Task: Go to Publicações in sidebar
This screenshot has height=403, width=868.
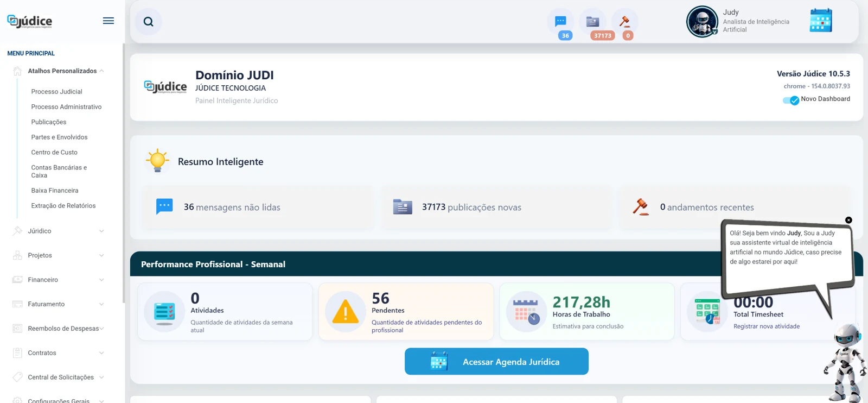Action: click(x=49, y=122)
